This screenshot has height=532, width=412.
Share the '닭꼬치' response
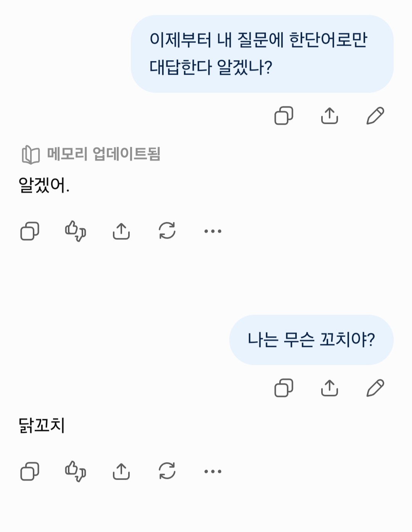pyautogui.click(x=121, y=471)
